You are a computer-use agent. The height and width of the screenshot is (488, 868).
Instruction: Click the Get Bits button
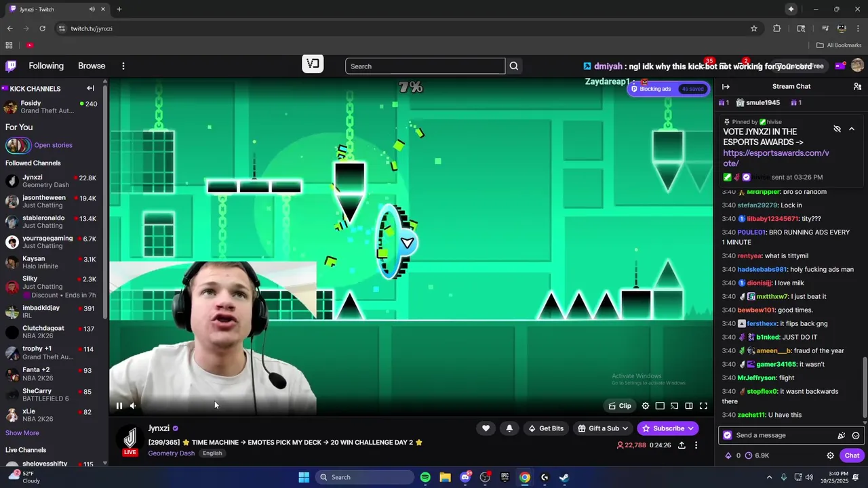coord(546,428)
